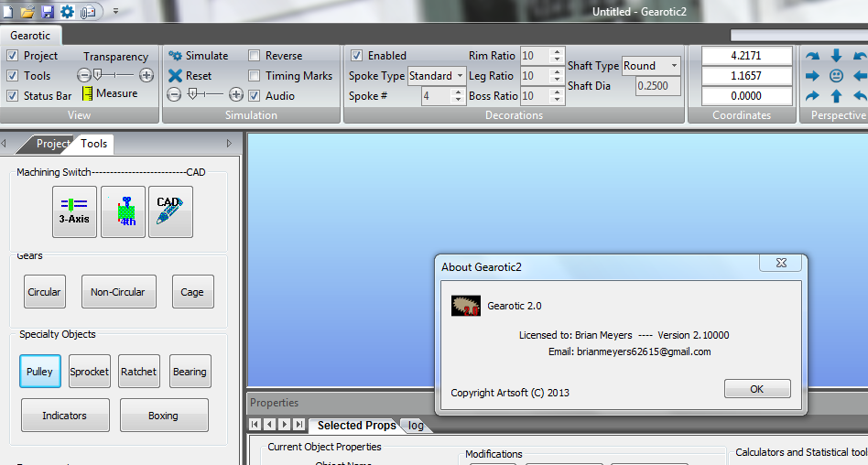Screen dimensions: 868x465
Task: Click the Simulate gear icon
Action: point(176,56)
